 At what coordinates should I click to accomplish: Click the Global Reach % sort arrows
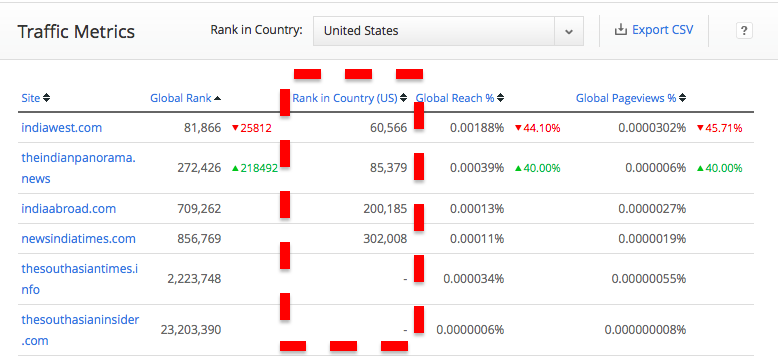coord(500,98)
